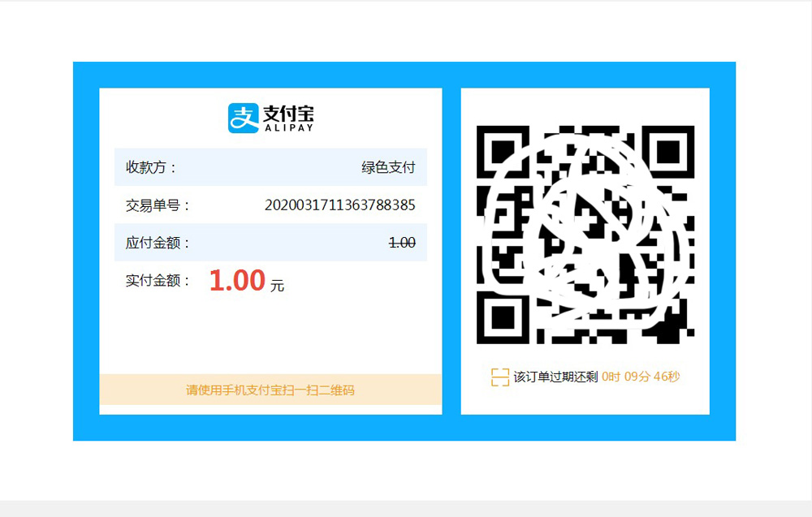Screen dimensions: 812x517
Task: Click the QR code top-right finder square
Action: click(x=668, y=152)
